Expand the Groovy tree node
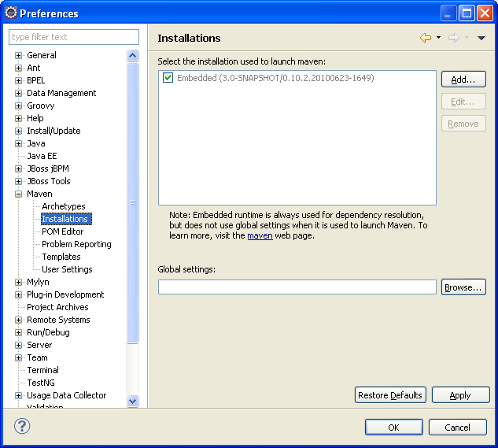Screen dimensions: 498x448 [18, 106]
